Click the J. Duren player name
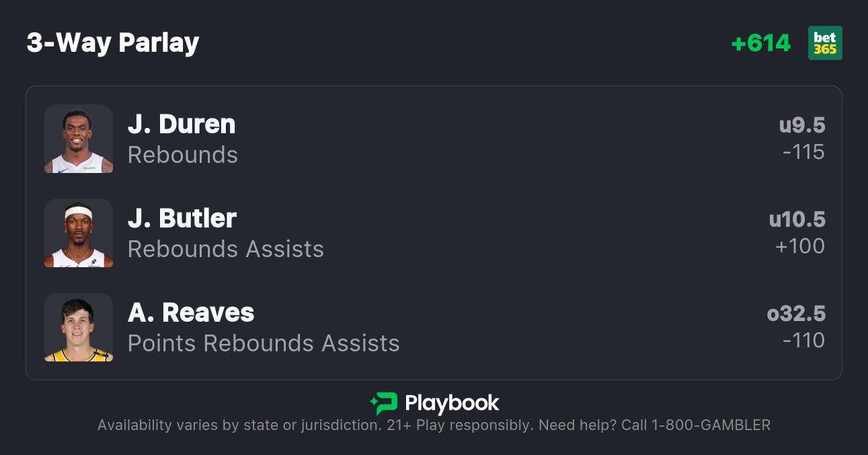The height and width of the screenshot is (455, 868). [182, 125]
